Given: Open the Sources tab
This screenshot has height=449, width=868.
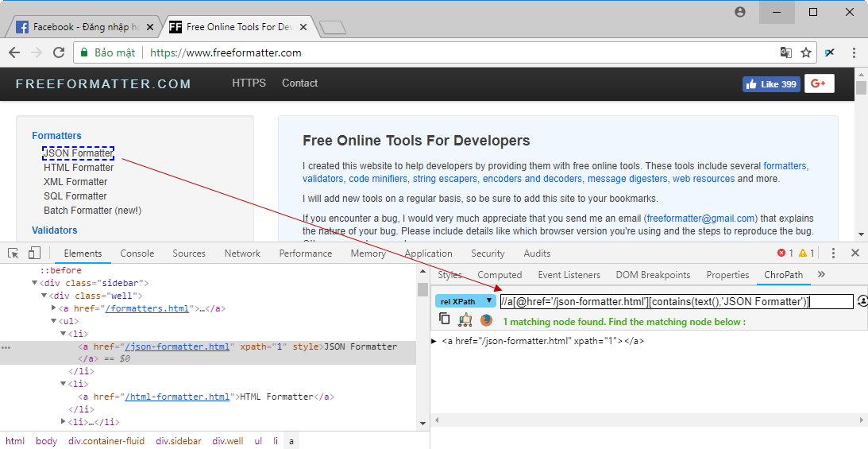Looking at the screenshot, I should click(x=189, y=254).
